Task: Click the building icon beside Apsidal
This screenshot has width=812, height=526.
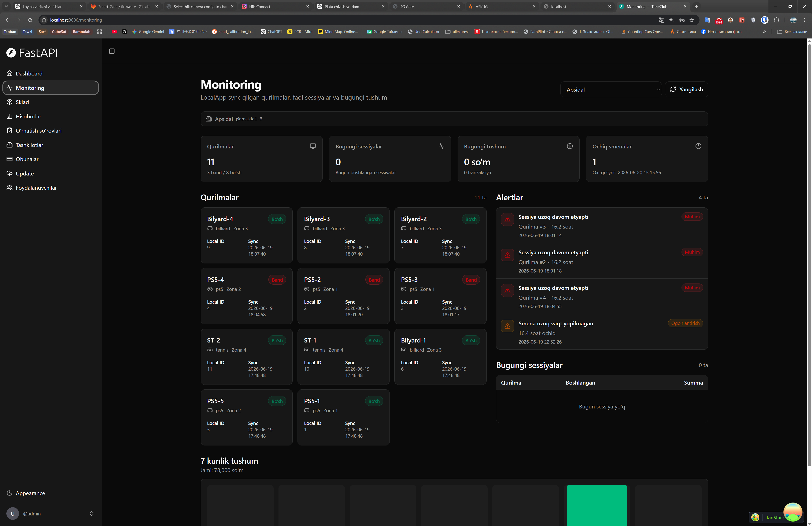Action: tap(208, 119)
